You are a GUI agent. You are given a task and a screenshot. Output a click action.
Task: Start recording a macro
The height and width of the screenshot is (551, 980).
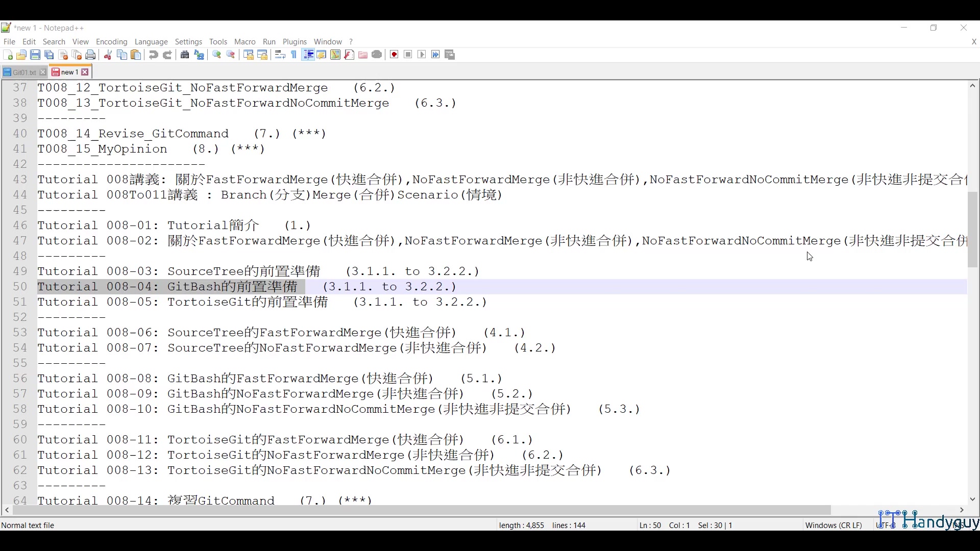point(394,55)
